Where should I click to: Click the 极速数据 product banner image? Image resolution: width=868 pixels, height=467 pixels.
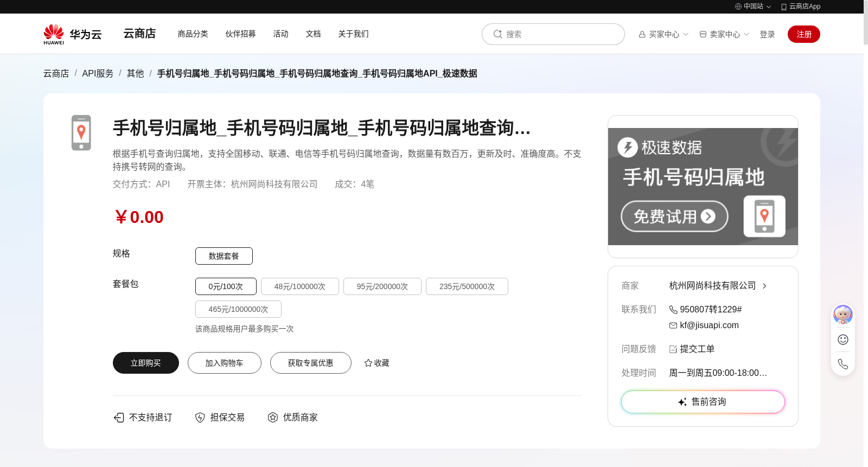703,187
